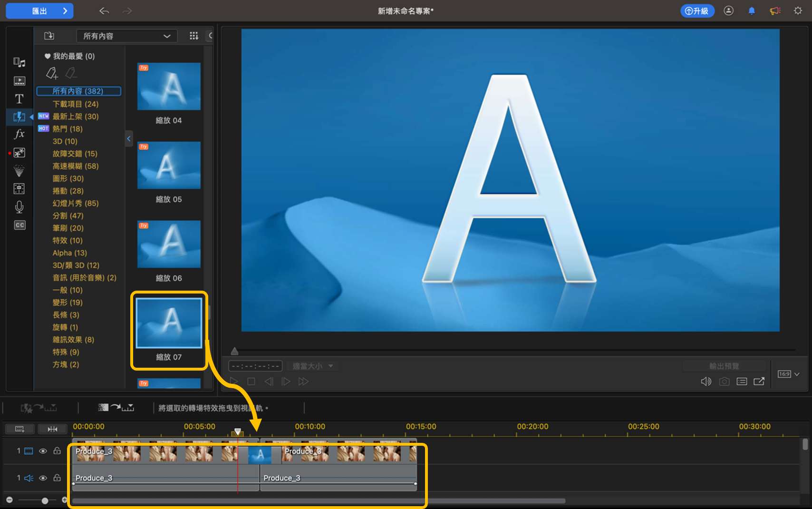
Task: Click the remove tag icon
Action: click(x=71, y=73)
